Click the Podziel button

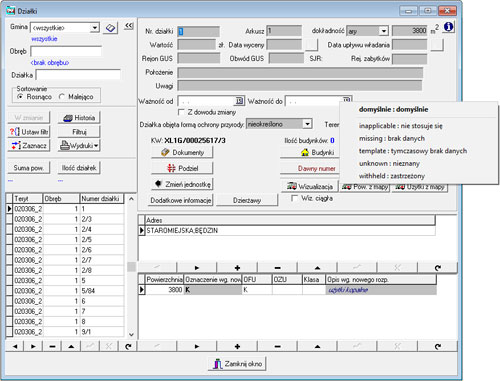coord(182,168)
